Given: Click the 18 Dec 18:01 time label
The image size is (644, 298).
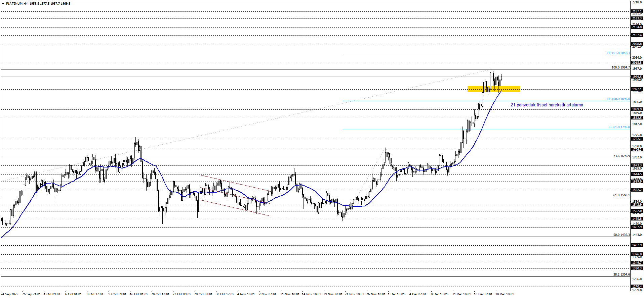Looking at the screenshot, I should click(505, 294).
